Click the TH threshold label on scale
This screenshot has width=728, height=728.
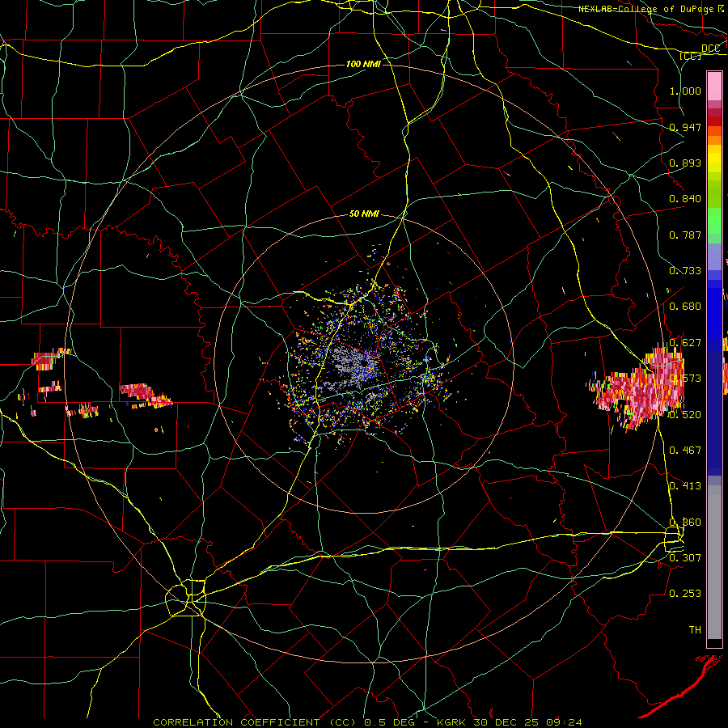point(695,629)
